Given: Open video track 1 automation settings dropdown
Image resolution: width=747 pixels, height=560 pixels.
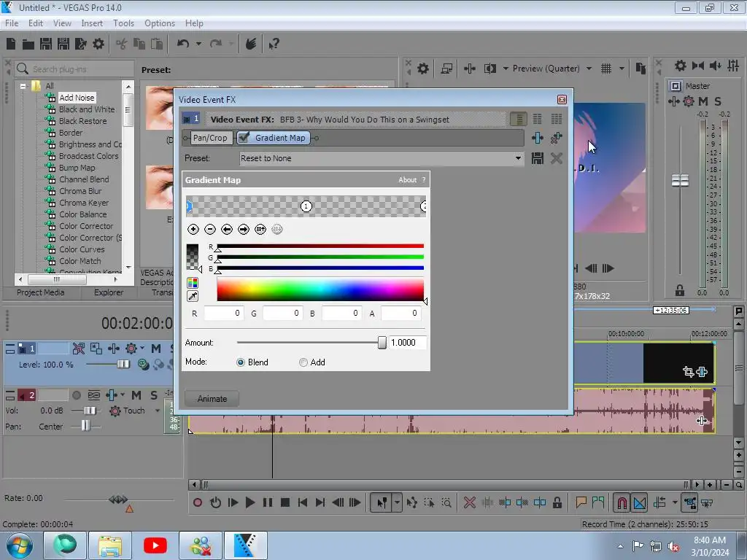Looking at the screenshot, I should click(x=142, y=348).
